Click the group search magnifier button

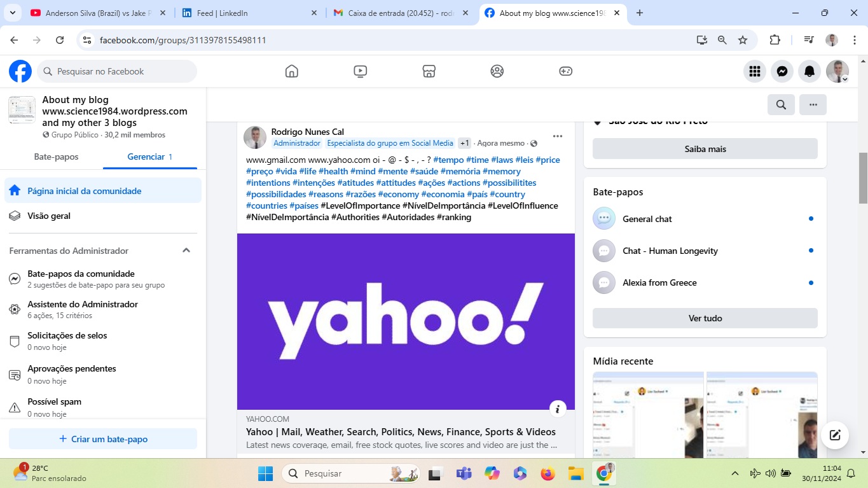pyautogui.click(x=781, y=105)
